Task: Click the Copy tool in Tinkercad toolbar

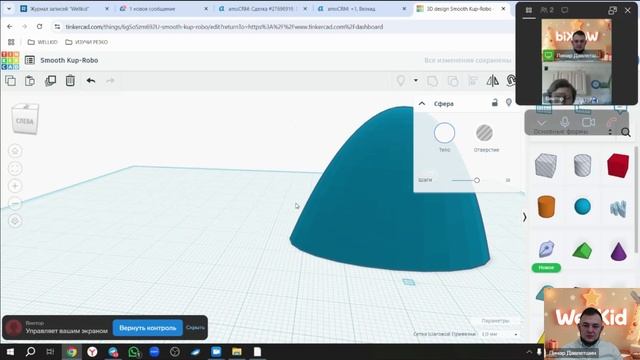Action: (11, 81)
